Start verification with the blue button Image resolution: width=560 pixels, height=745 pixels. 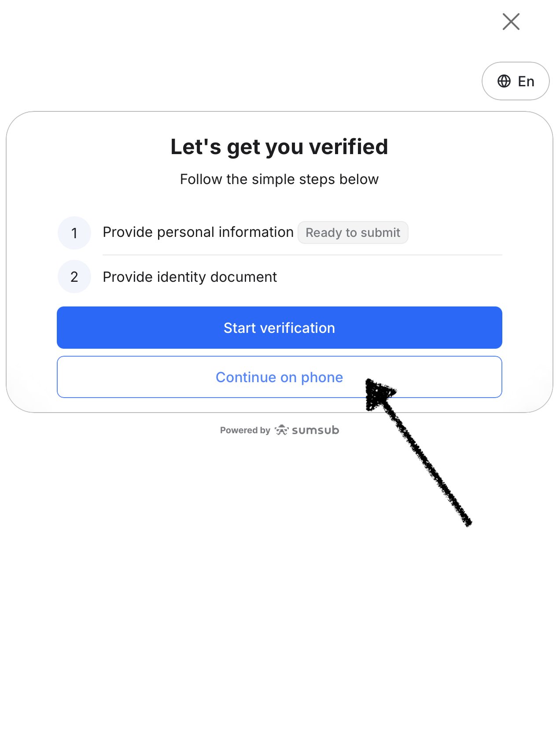(280, 328)
